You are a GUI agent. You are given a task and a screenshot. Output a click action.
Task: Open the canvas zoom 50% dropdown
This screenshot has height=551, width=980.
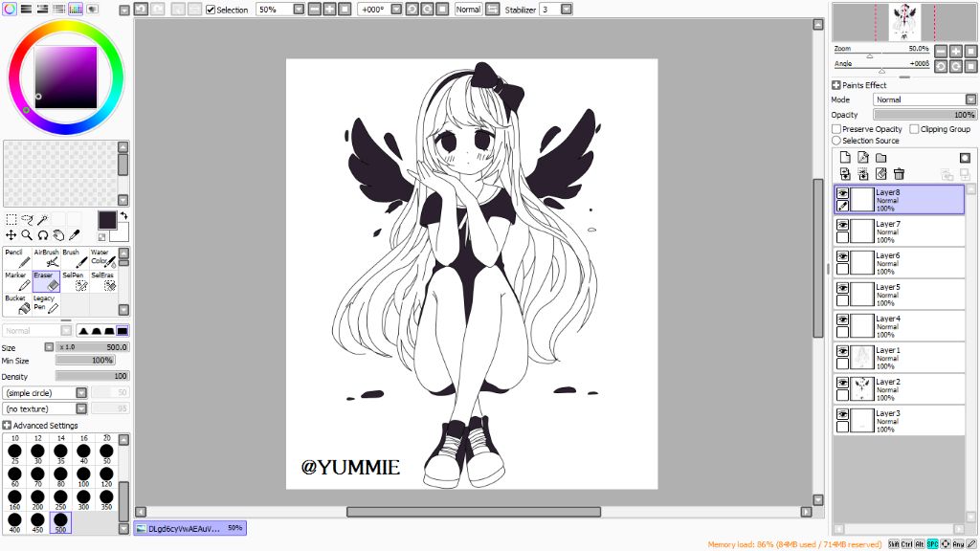[299, 10]
